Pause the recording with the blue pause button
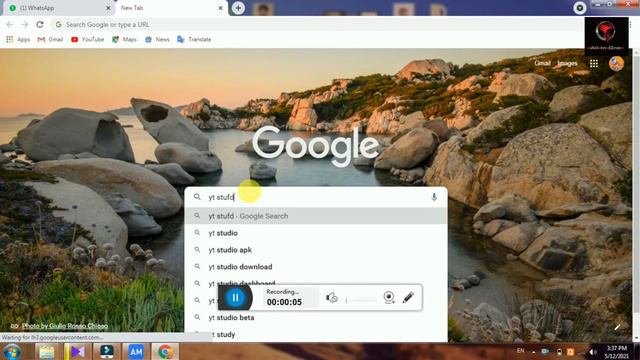This screenshot has height=360, width=640. coord(235,298)
